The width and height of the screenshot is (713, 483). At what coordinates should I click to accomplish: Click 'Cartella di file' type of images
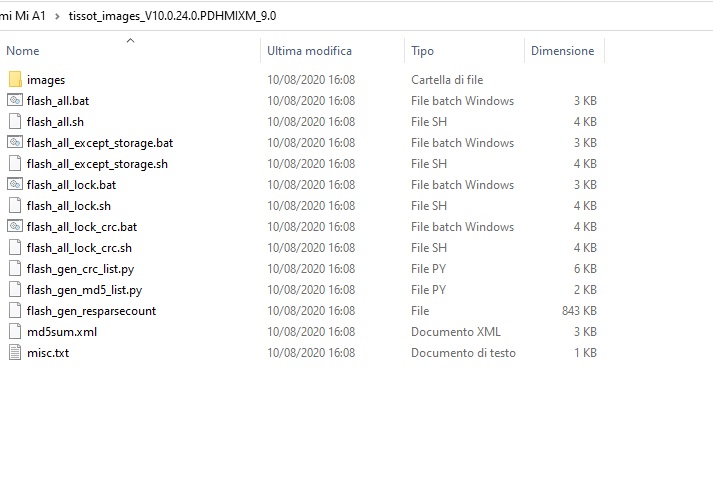[447, 80]
